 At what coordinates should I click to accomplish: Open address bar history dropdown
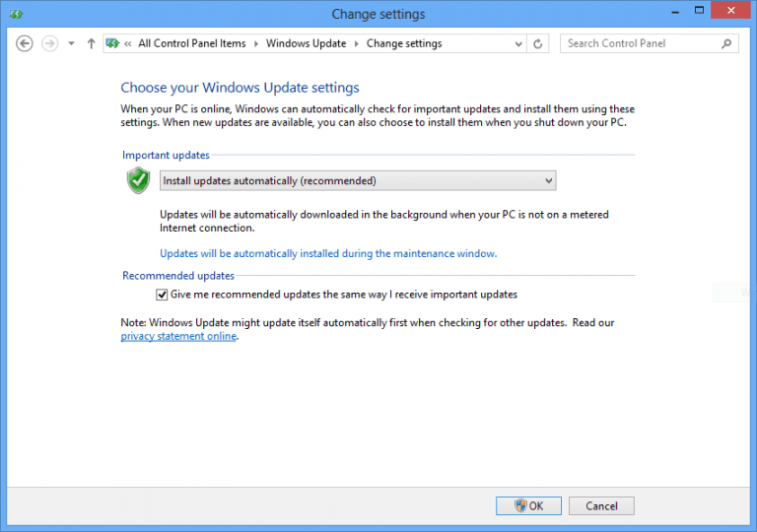tap(518, 44)
